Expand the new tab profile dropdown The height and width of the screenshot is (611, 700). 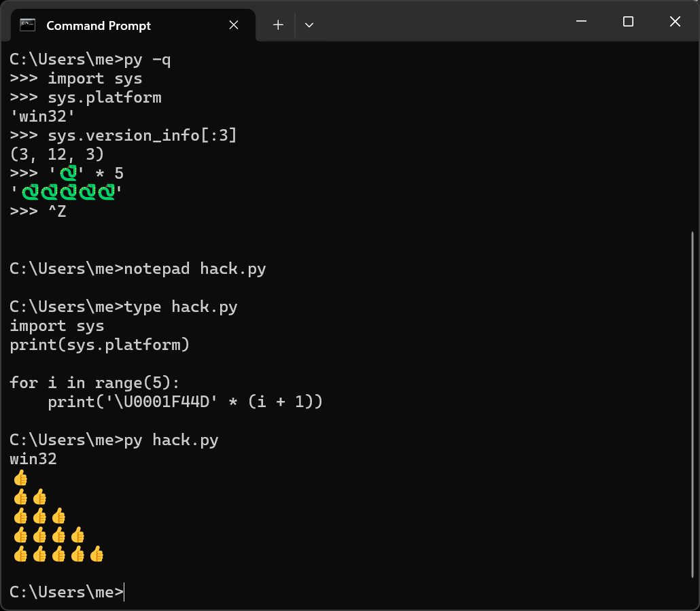[x=309, y=25]
